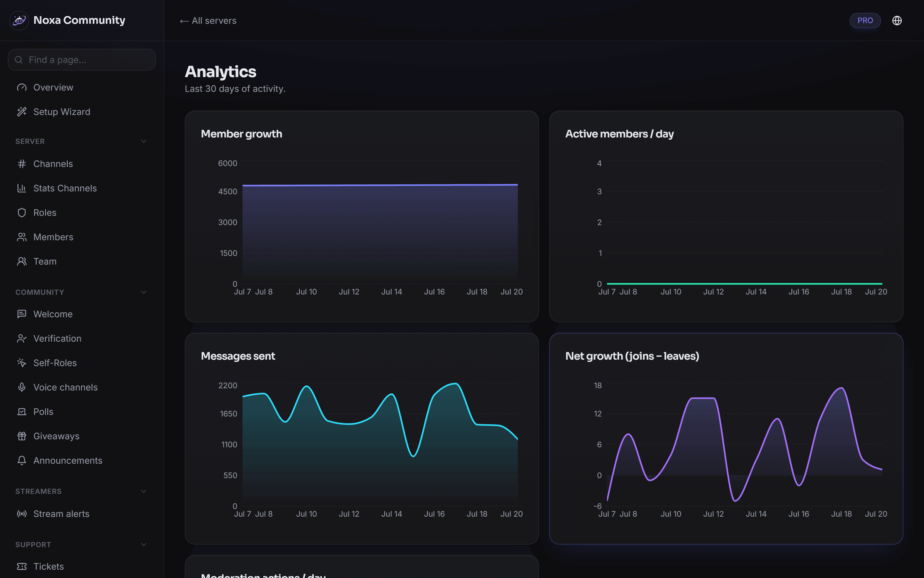Click the -6 axis label in Net growth
The image size is (924, 578).
pyautogui.click(x=597, y=506)
